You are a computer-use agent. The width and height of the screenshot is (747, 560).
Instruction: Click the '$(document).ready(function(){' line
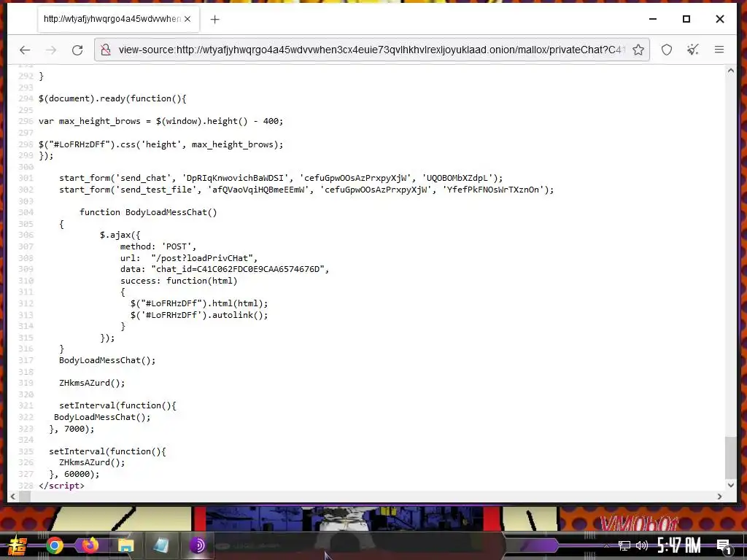click(112, 98)
